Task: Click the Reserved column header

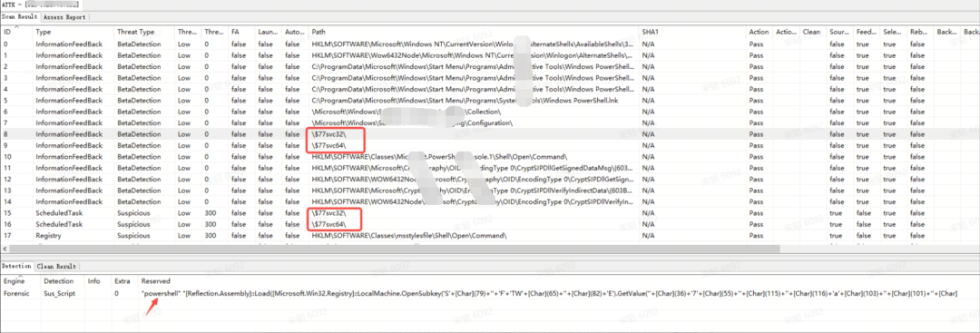Action: (x=156, y=281)
